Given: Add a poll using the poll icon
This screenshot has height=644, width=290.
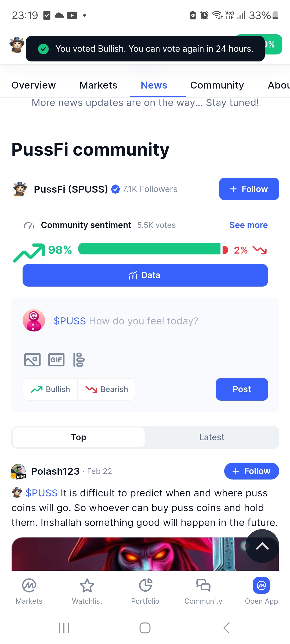Looking at the screenshot, I should click(x=79, y=360).
